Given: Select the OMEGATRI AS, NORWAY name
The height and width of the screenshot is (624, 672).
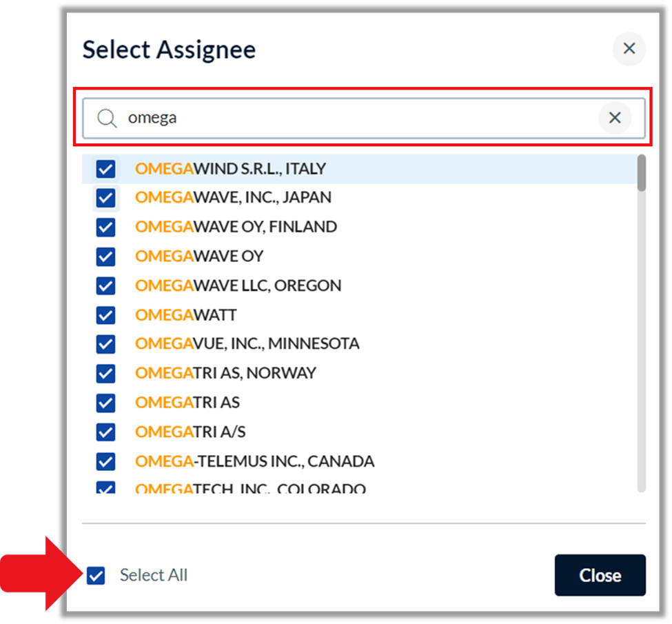Looking at the screenshot, I should click(x=225, y=373).
